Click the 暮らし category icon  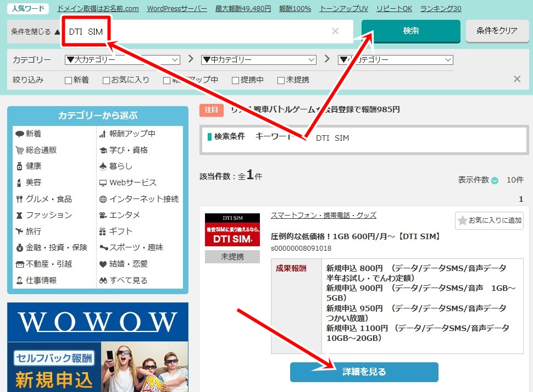click(x=103, y=166)
